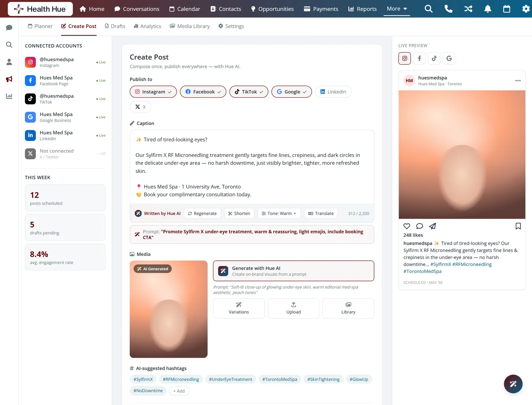Click the Regenerate caption button
The width and height of the screenshot is (532, 405).
pyautogui.click(x=202, y=213)
